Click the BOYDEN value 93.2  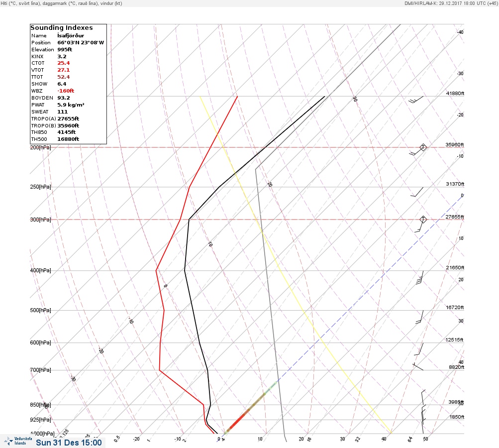[63, 98]
